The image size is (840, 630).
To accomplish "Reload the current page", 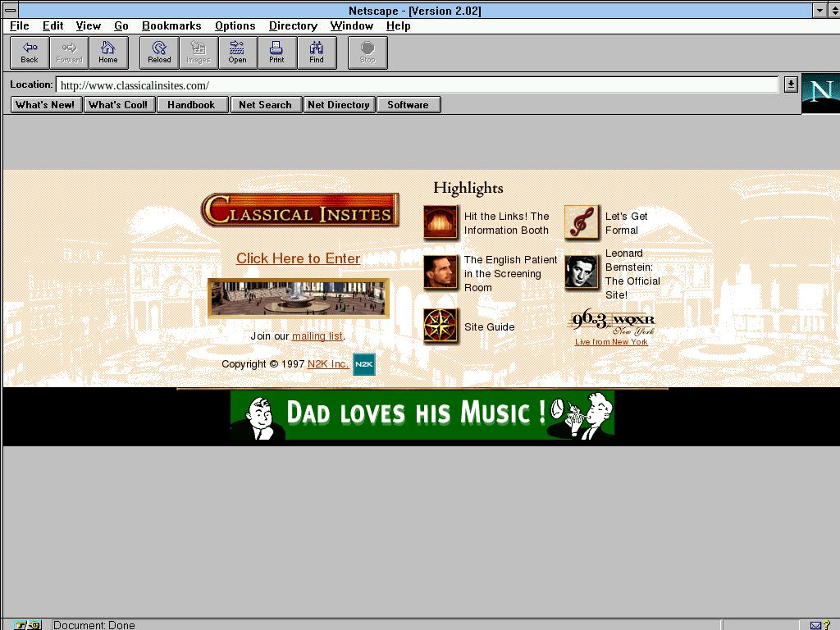I will 159,52.
